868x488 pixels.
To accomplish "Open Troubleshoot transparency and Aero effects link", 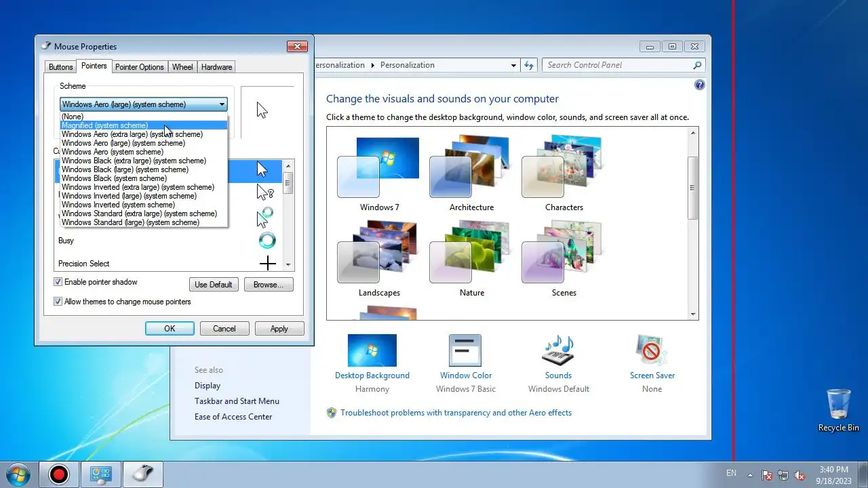I will pyautogui.click(x=456, y=413).
